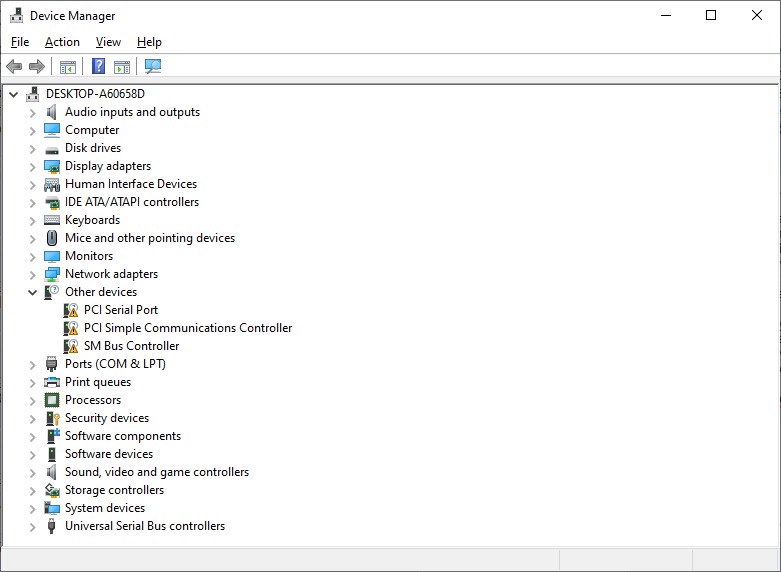Minimize the Device Manager window
This screenshot has height=572, width=781.
(666, 15)
